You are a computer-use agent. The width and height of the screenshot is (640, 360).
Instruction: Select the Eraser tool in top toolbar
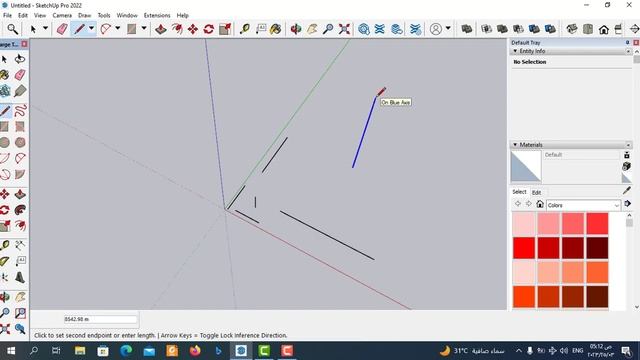tap(62, 29)
